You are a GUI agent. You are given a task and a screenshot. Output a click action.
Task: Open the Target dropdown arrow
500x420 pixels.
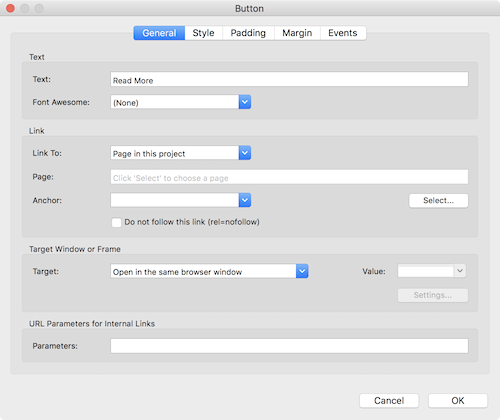coord(302,271)
